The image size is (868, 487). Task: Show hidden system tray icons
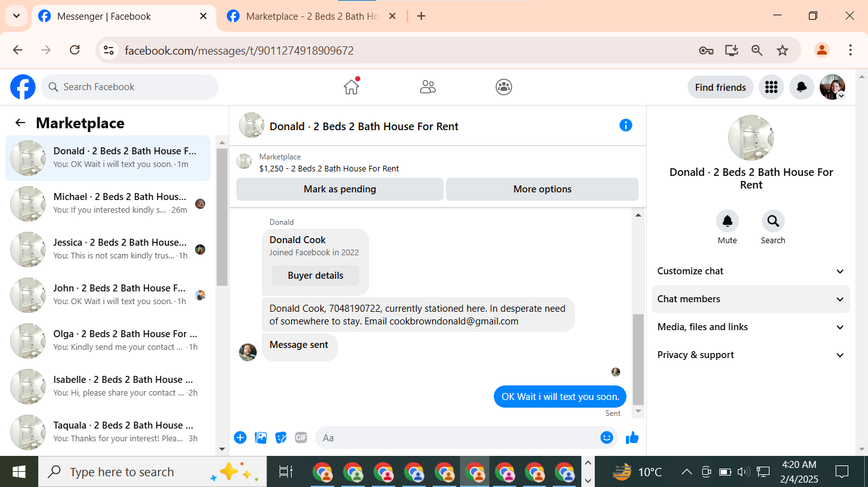(686, 472)
